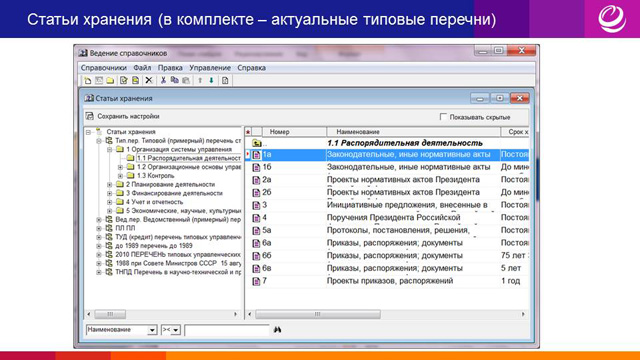Open the 'Управление' menu
The height and width of the screenshot is (360, 640).
[x=210, y=68]
